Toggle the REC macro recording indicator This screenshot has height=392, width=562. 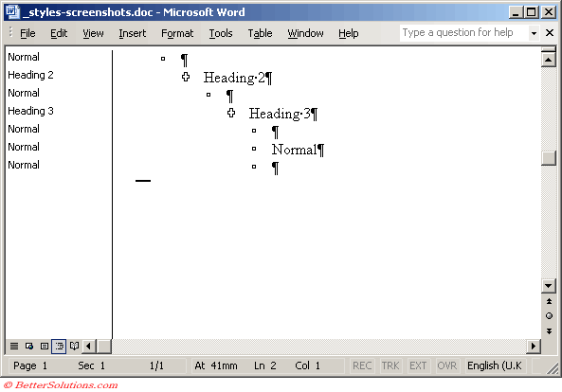coord(362,365)
